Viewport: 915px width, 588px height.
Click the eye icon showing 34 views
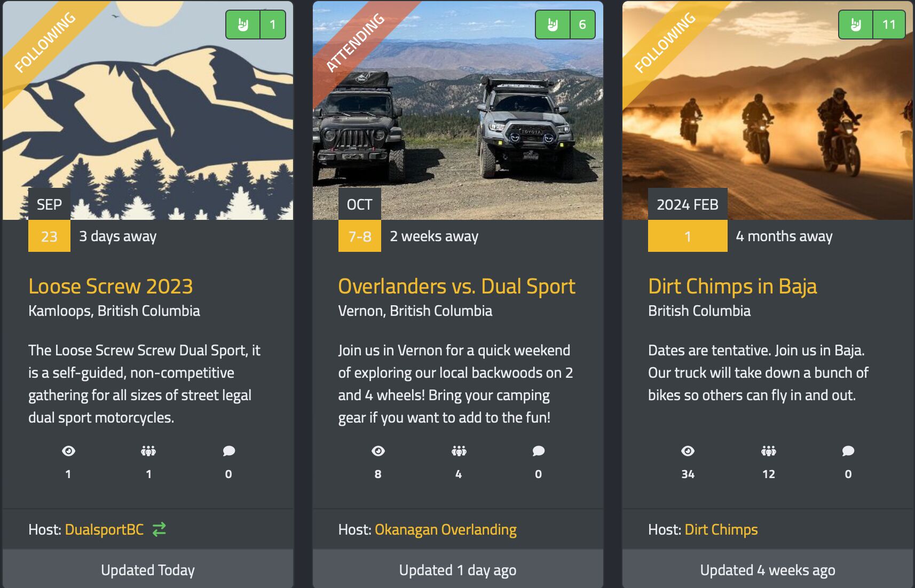click(x=688, y=451)
